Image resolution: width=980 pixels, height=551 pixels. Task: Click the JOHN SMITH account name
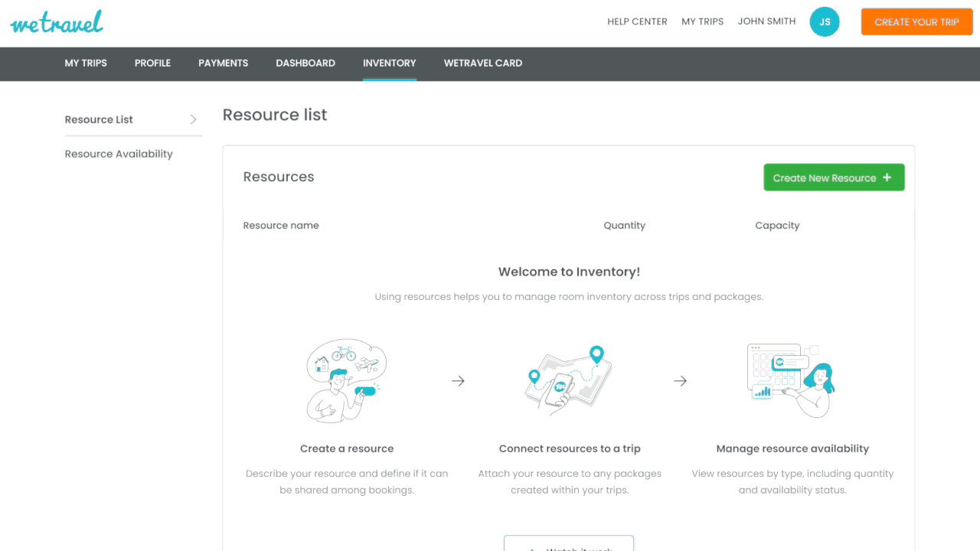click(x=766, y=21)
